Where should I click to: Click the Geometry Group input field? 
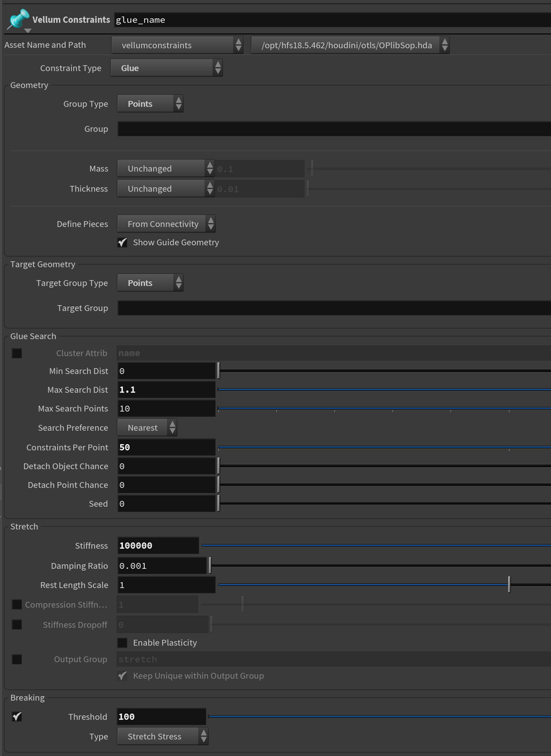tap(334, 129)
